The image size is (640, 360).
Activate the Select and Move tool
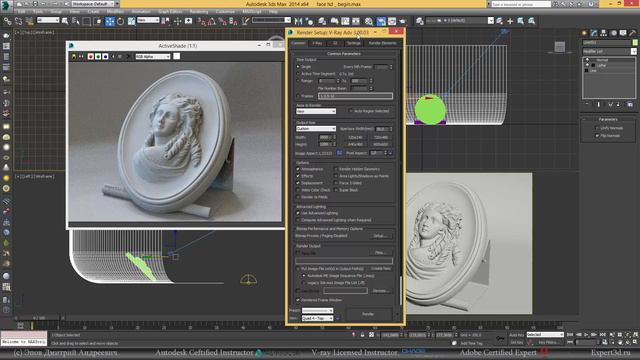[x=110, y=21]
